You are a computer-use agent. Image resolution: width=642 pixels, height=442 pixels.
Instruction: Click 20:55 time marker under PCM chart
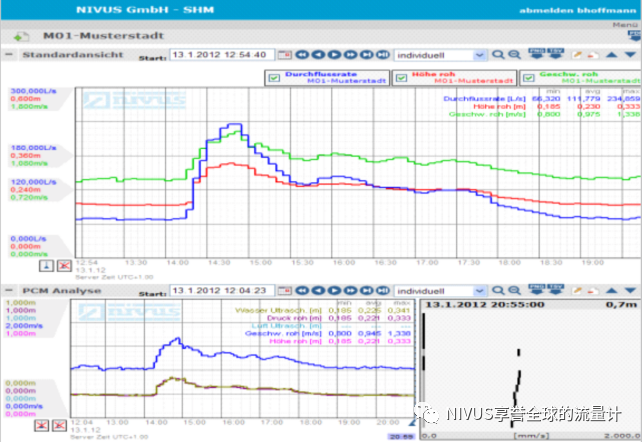tap(401, 437)
